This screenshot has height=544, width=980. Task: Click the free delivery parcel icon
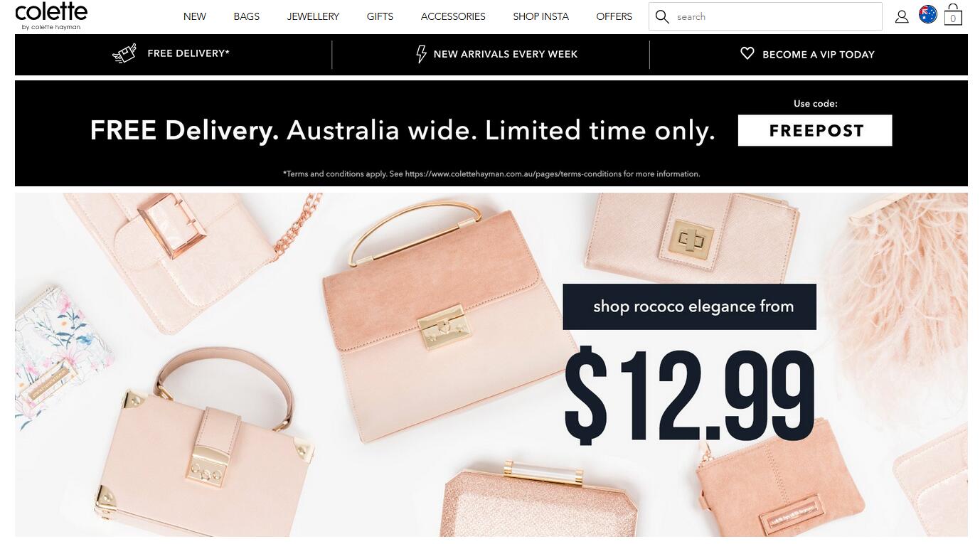tap(124, 53)
